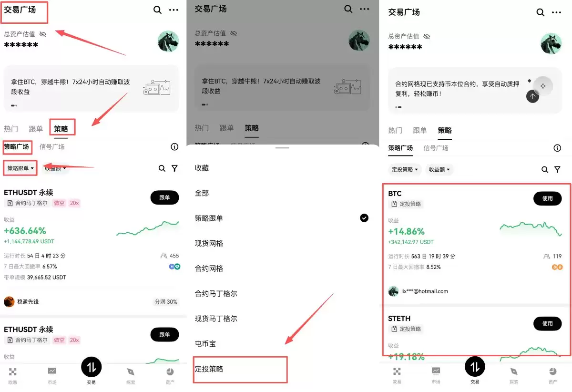
Task: Expand the 定投策略 filter dropdown
Action: coord(405,169)
